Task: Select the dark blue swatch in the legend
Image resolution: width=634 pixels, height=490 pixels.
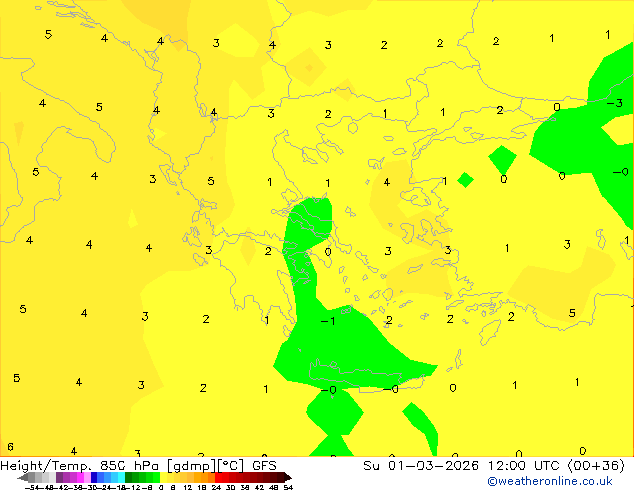Action: [x=94, y=477]
